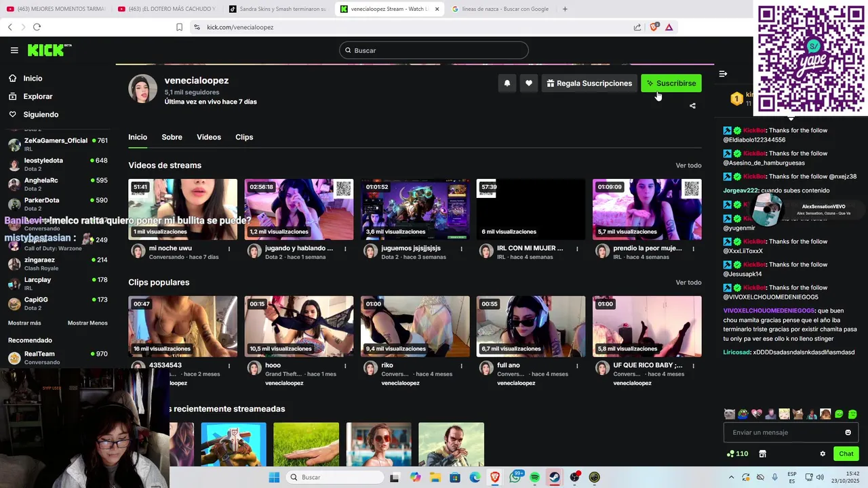Open options menu for 'jugando y hablando' video

345,249
